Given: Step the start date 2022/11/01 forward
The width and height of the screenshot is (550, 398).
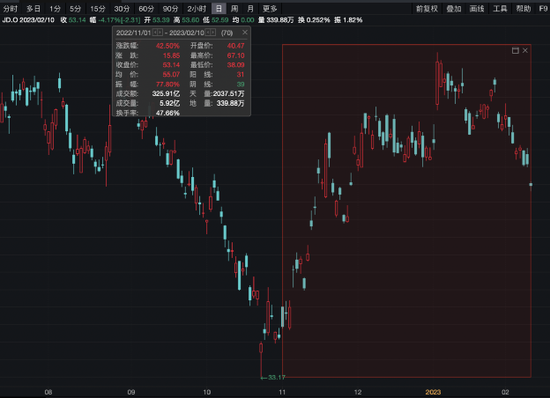Looking at the screenshot, I should (160, 32).
